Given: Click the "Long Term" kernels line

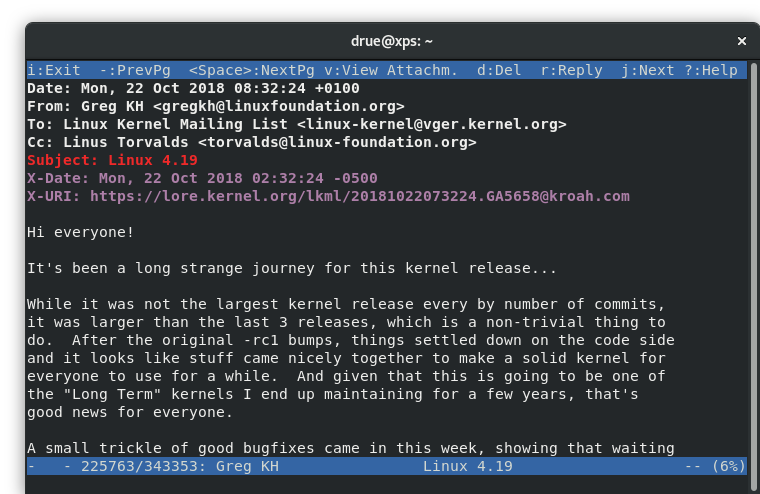Looking at the screenshot, I should [332, 394].
